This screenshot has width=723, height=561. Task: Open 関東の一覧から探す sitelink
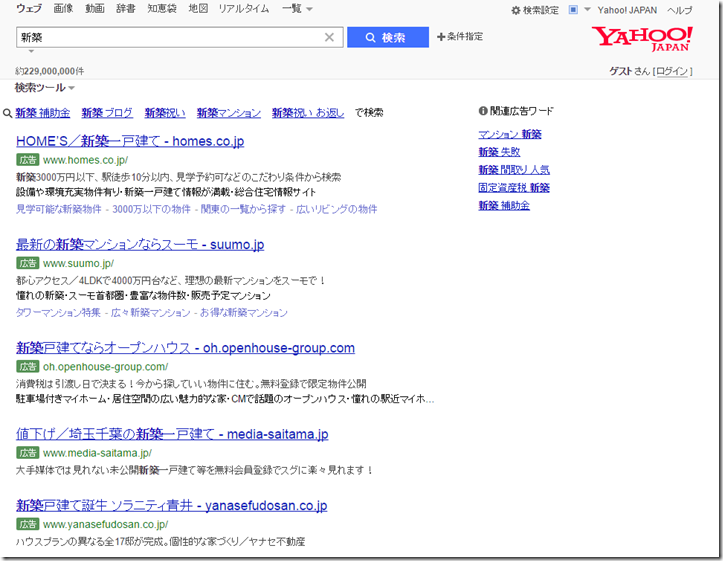(243, 209)
